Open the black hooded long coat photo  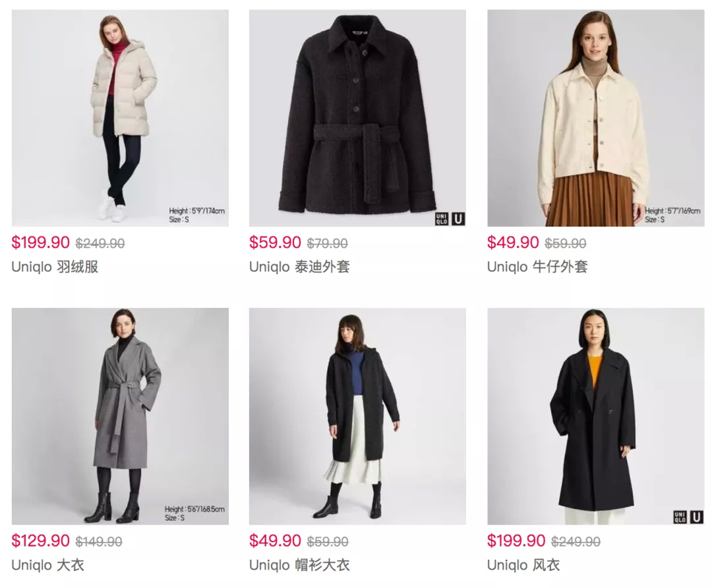357,417
